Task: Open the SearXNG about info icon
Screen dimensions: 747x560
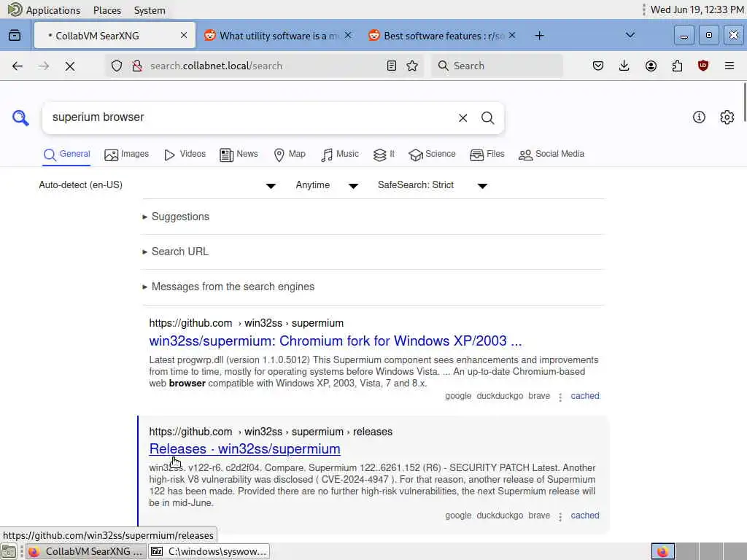Action: coord(699,117)
